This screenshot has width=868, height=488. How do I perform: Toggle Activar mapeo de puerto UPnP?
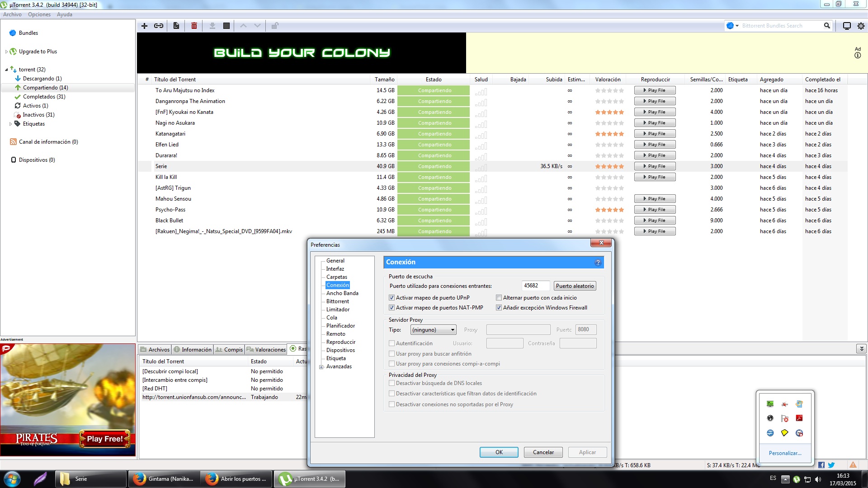tap(392, 298)
